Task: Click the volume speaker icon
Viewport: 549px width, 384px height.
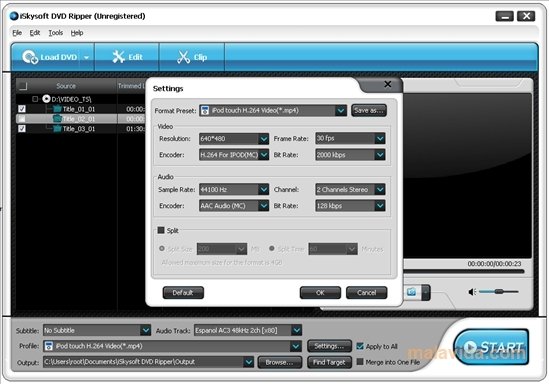Action: tap(472, 292)
